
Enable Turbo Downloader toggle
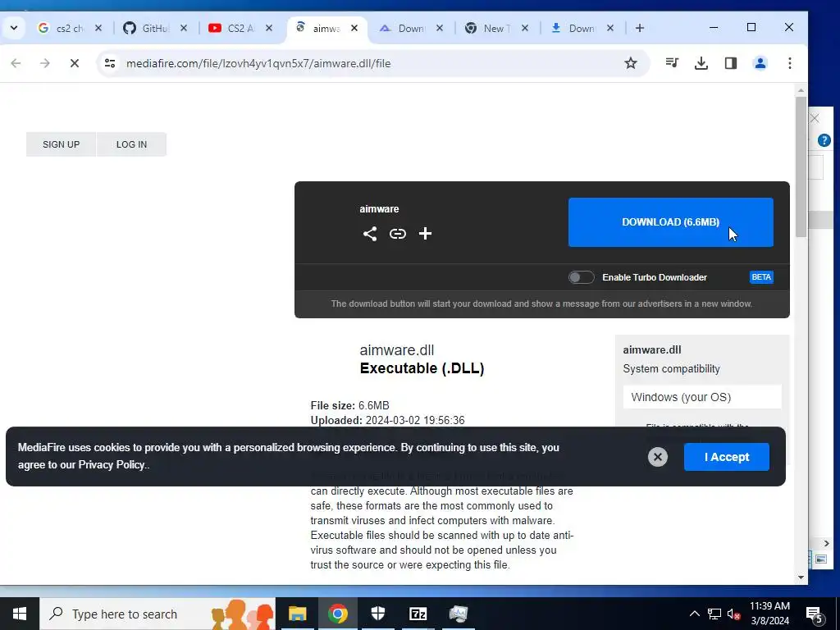582,277
